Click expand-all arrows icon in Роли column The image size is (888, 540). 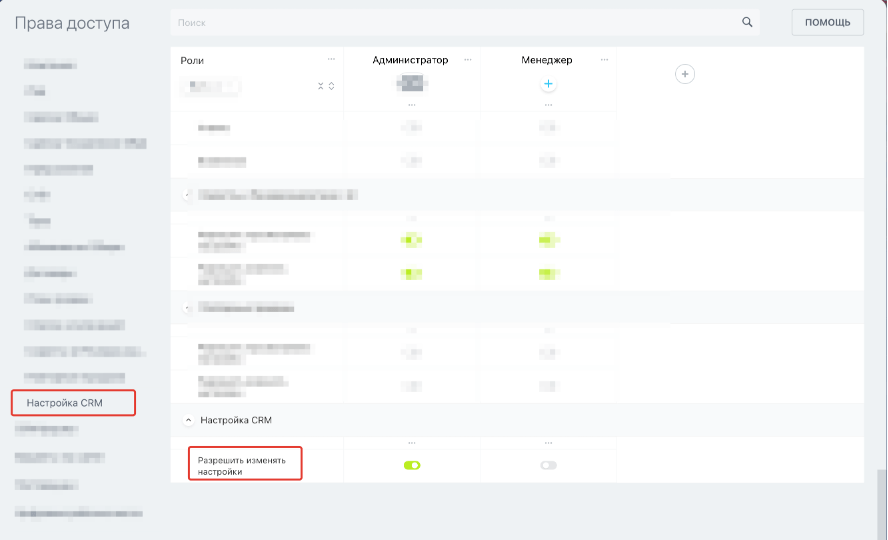(x=332, y=86)
